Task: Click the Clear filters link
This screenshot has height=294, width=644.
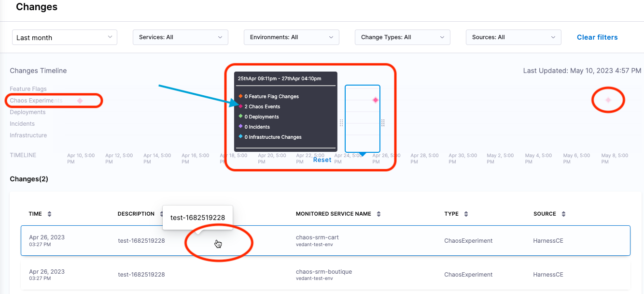Action: [597, 37]
